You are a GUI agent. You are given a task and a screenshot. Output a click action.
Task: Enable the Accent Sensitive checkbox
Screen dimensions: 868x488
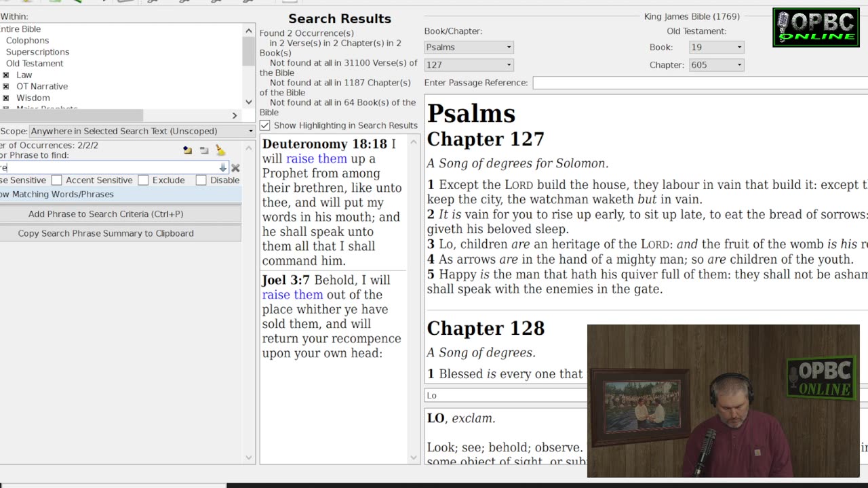[x=57, y=180]
